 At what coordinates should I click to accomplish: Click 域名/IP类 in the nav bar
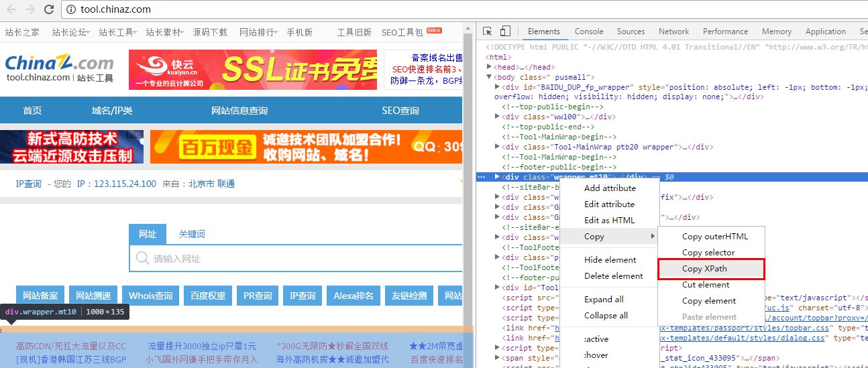pyautogui.click(x=112, y=111)
